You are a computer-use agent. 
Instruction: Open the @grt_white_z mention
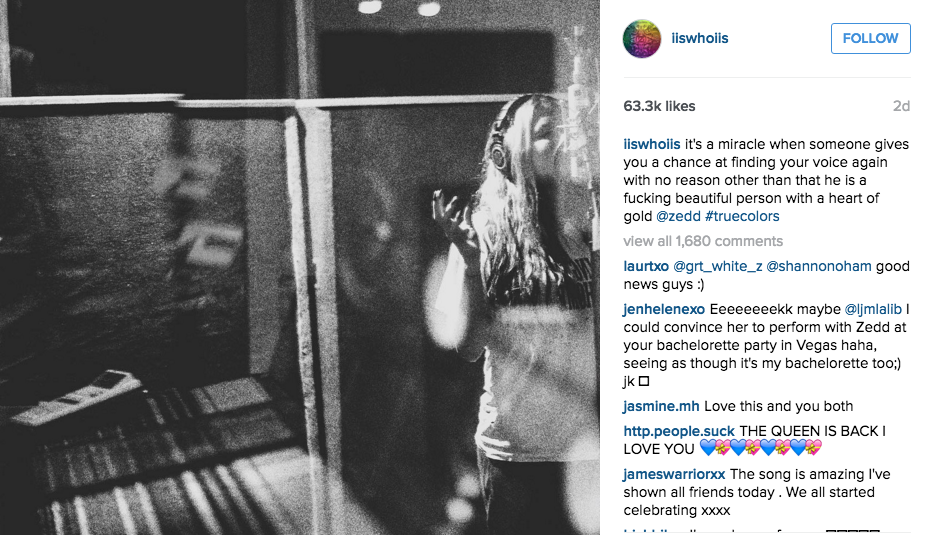point(718,266)
